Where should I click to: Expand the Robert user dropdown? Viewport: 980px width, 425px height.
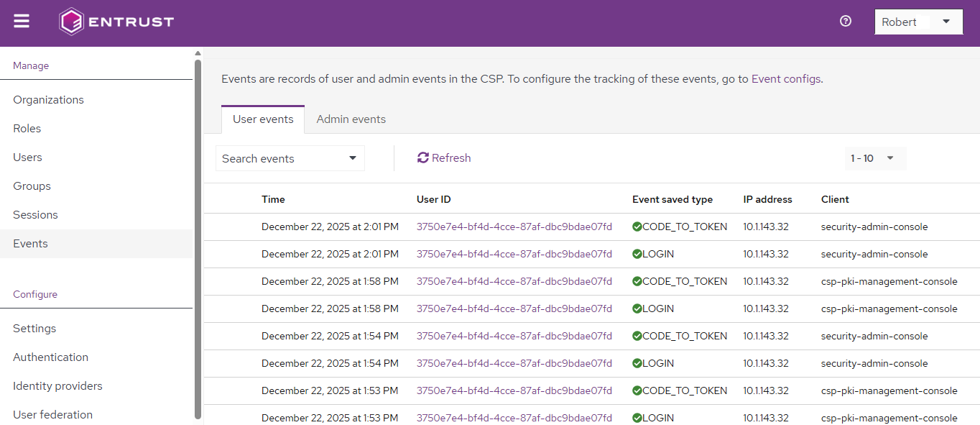[946, 22]
